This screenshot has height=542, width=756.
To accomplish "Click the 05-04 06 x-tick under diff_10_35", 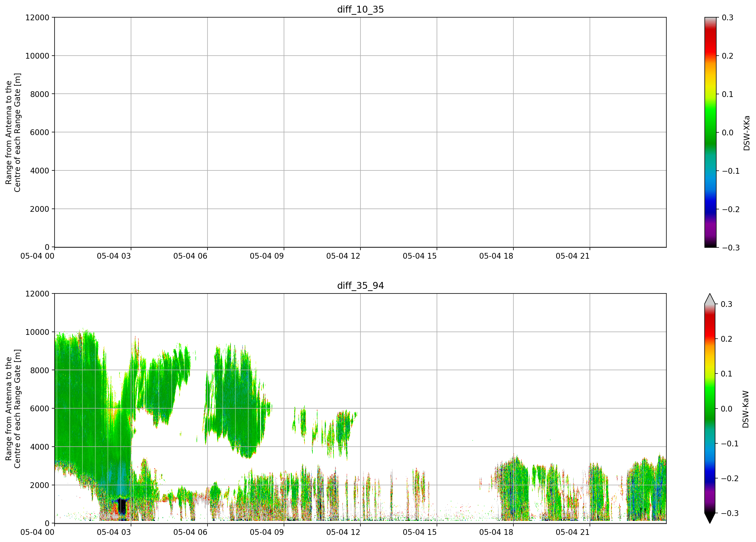I will coord(190,256).
